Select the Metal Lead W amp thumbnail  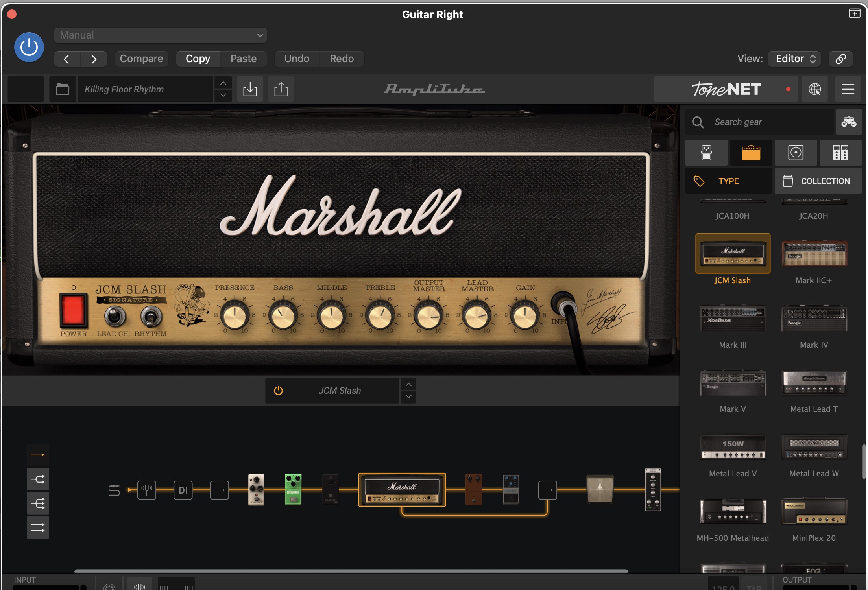[814, 447]
